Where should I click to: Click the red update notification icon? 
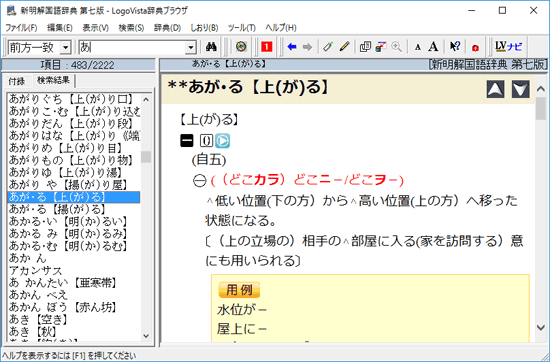point(475,47)
